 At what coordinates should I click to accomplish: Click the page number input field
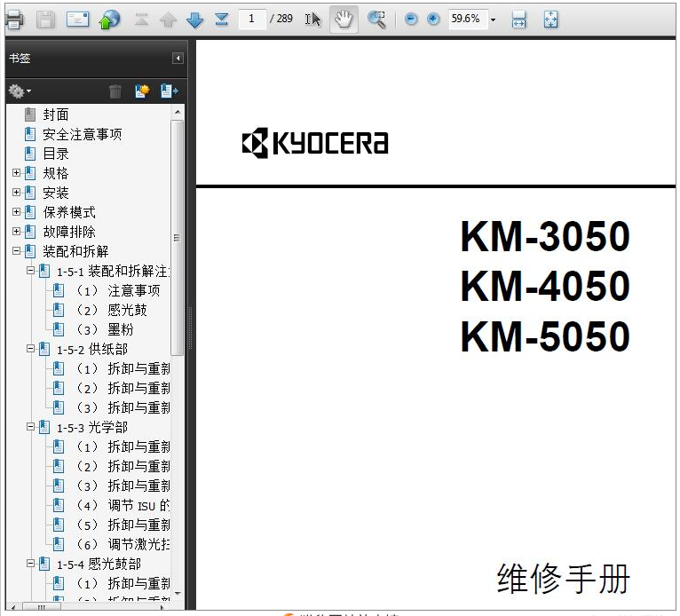[252, 19]
